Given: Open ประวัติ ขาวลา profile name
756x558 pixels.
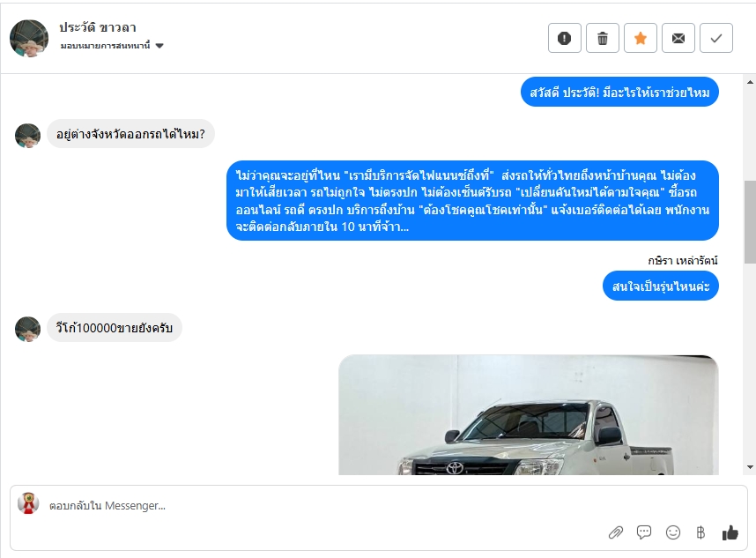Looking at the screenshot, I should point(98,27).
